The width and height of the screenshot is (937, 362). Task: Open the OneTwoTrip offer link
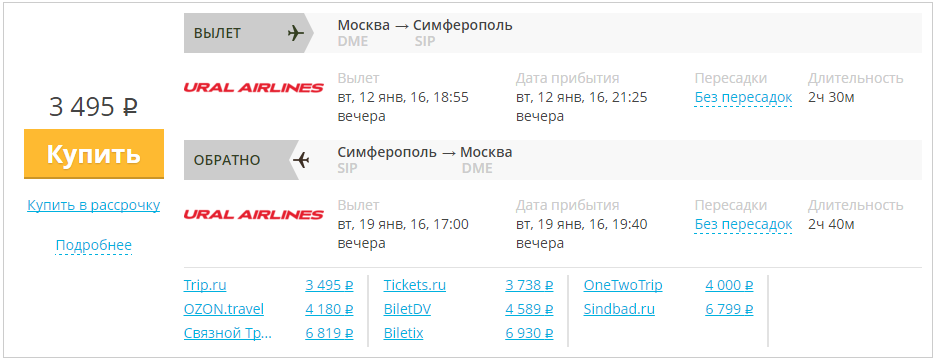623,286
